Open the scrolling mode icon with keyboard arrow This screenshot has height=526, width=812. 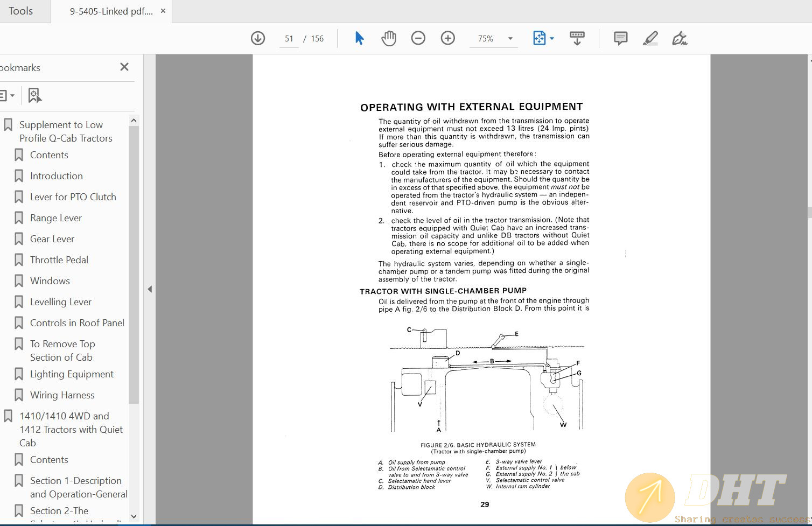[x=577, y=38]
